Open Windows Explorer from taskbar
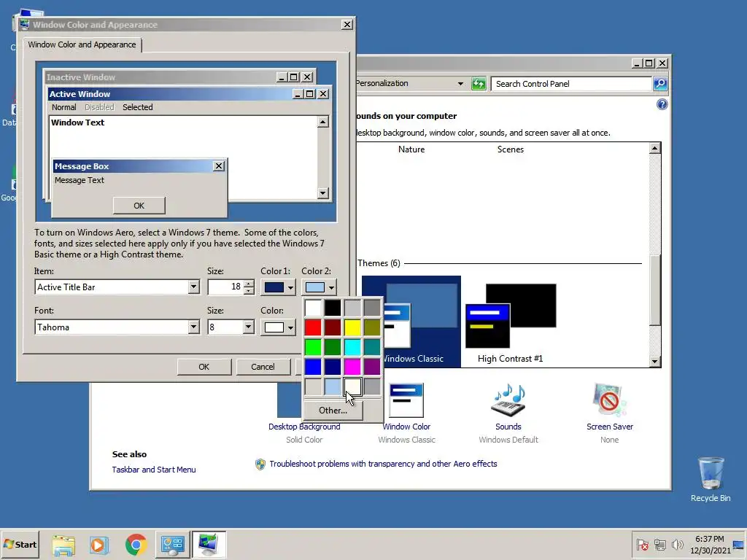The height and width of the screenshot is (560, 747). pos(63,545)
